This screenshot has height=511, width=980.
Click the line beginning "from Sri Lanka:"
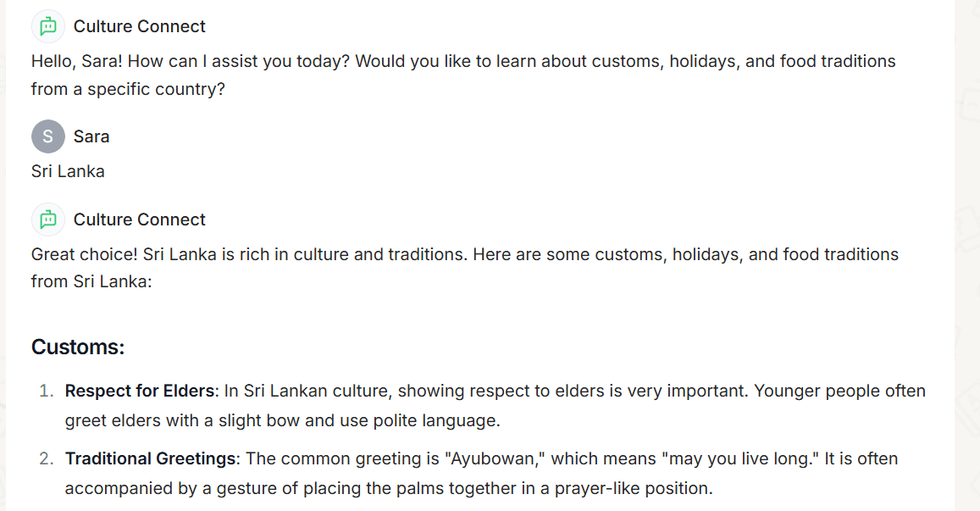(91, 281)
